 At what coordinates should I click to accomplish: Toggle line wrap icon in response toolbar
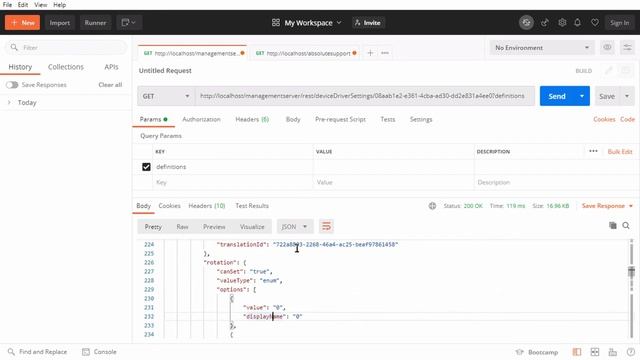click(x=326, y=227)
